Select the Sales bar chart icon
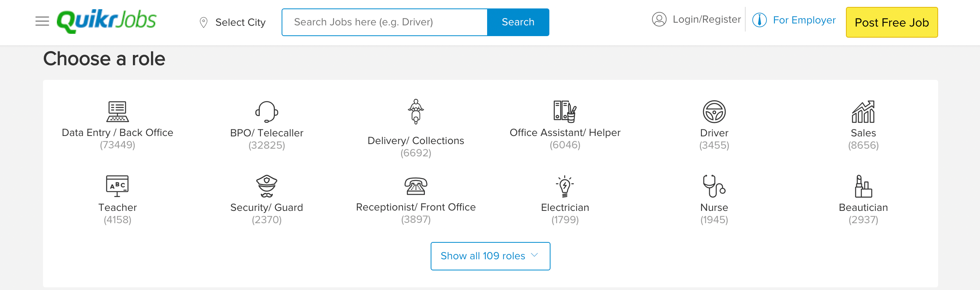Image resolution: width=980 pixels, height=290 pixels. tap(863, 112)
